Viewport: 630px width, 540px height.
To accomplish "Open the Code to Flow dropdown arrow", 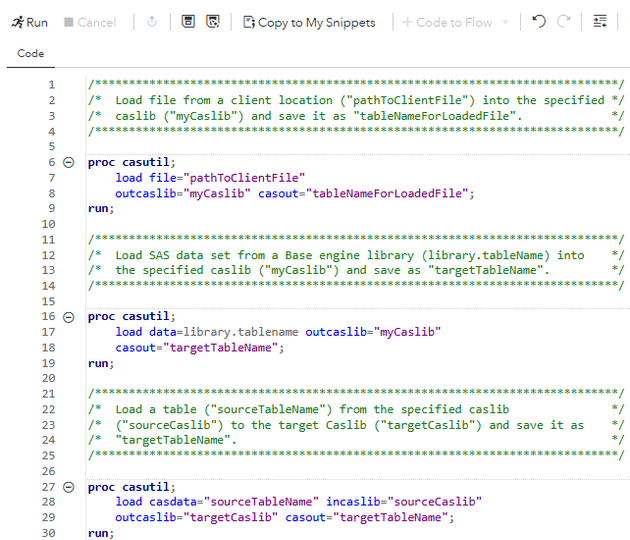I will 505,22.
